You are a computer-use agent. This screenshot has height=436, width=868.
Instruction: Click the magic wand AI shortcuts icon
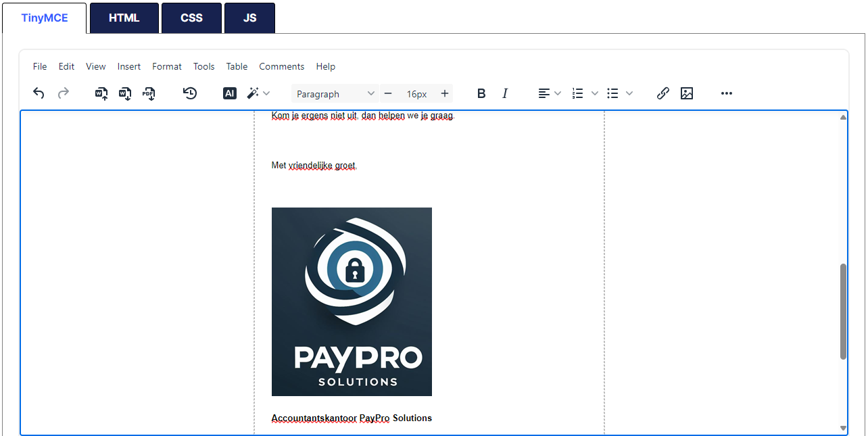coord(254,93)
